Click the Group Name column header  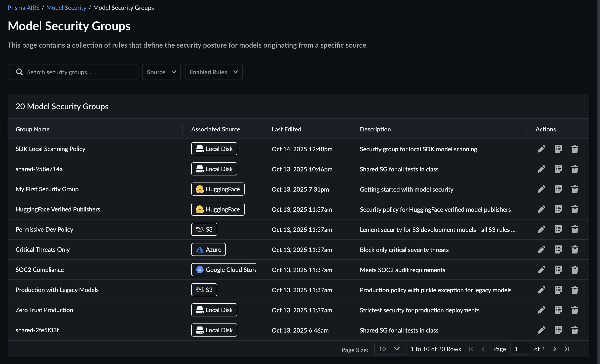point(32,129)
